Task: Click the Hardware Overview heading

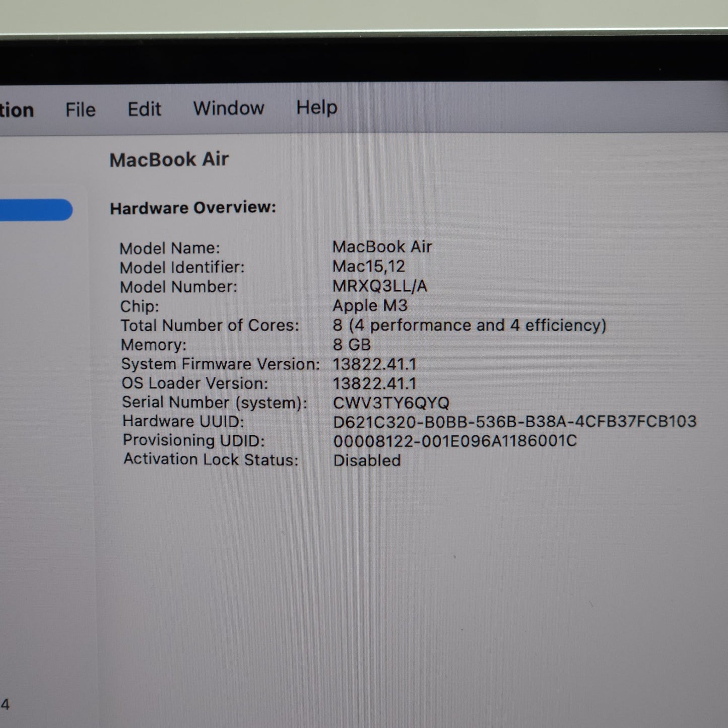Action: (x=193, y=208)
